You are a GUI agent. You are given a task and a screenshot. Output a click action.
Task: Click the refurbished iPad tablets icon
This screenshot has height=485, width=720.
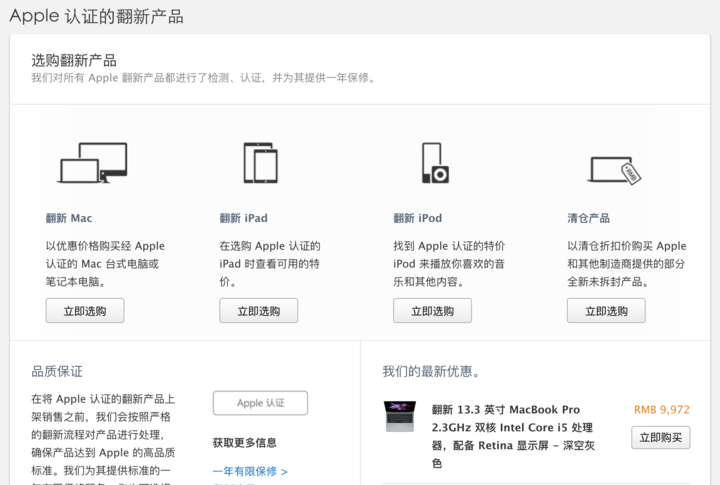260,163
